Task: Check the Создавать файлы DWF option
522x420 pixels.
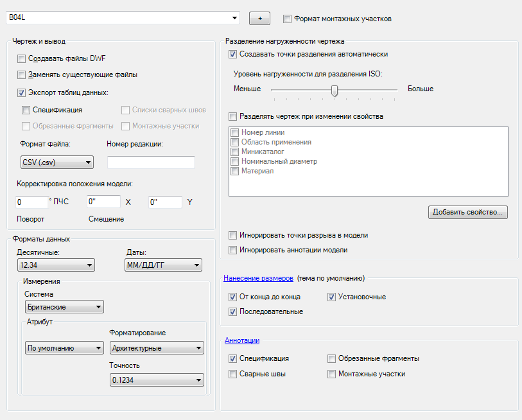Action: 22,58
